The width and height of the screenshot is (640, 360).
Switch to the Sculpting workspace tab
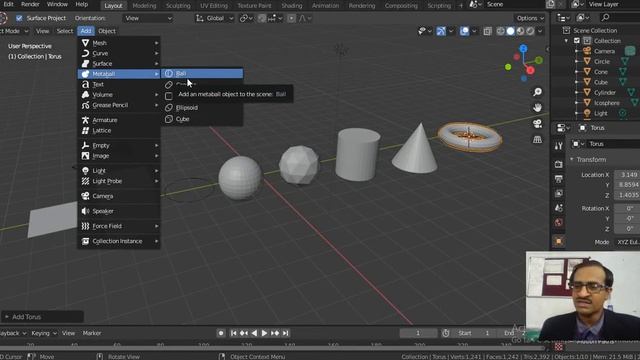click(178, 6)
